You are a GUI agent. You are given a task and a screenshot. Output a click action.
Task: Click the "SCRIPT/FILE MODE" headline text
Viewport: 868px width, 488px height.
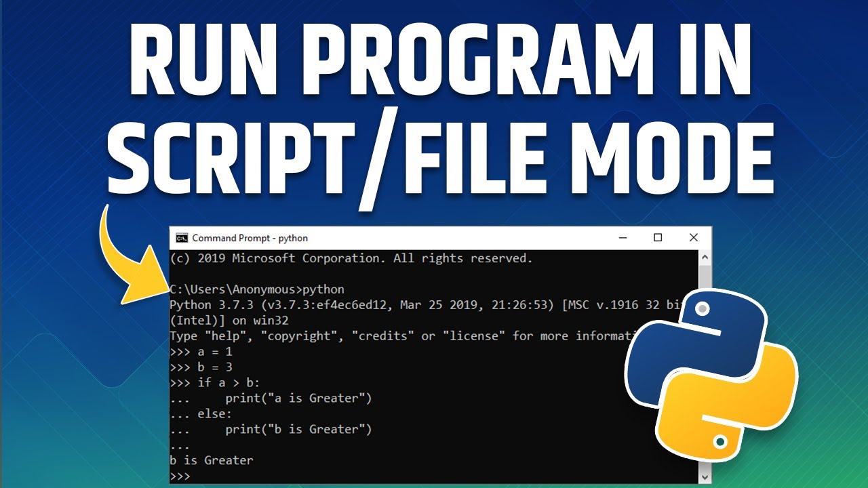pos(441,159)
